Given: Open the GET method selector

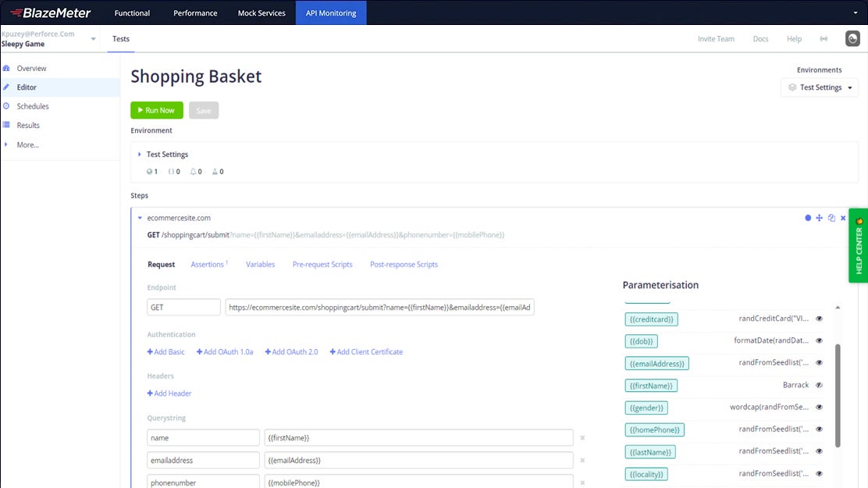Looking at the screenshot, I should coord(183,308).
